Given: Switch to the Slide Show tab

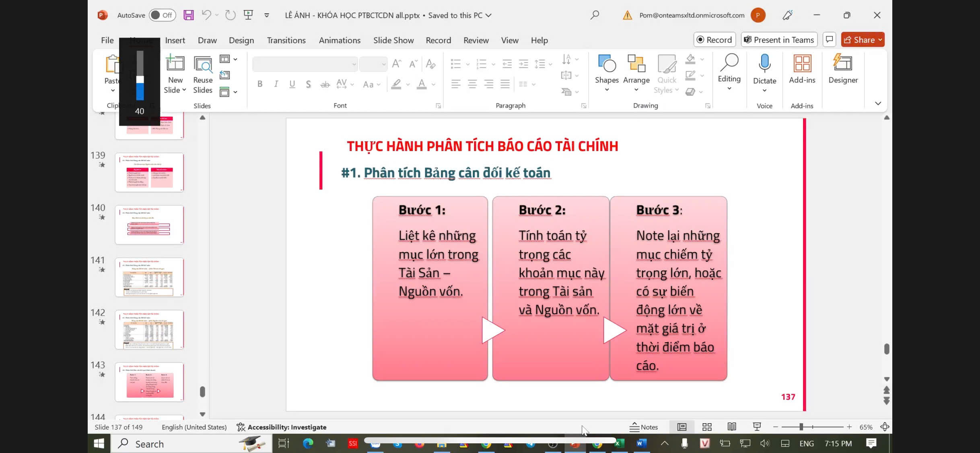Looking at the screenshot, I should point(393,40).
